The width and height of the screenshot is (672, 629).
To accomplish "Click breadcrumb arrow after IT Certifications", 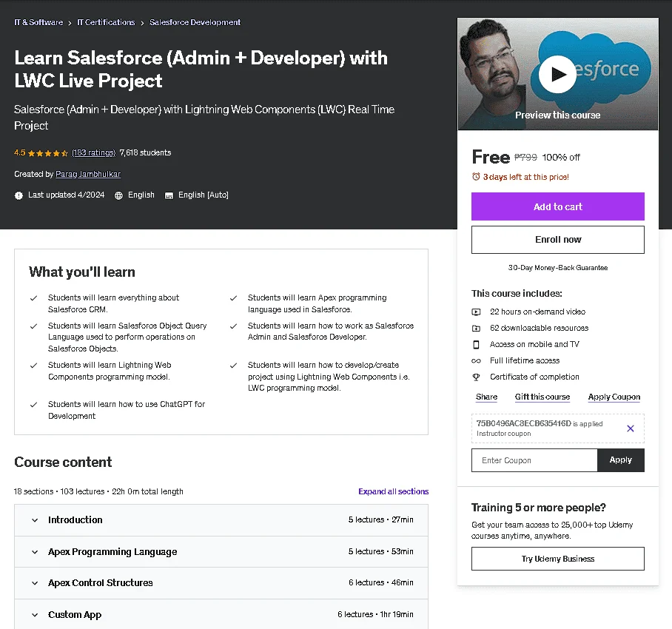I will pos(142,23).
